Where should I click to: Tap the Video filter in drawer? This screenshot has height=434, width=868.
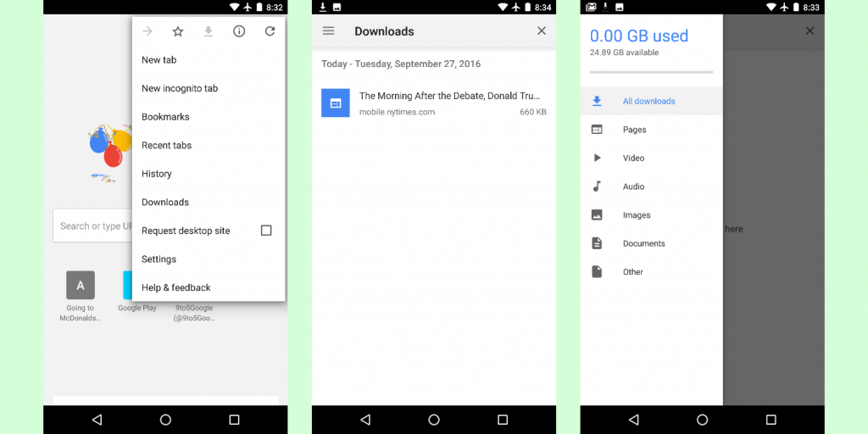(x=633, y=158)
